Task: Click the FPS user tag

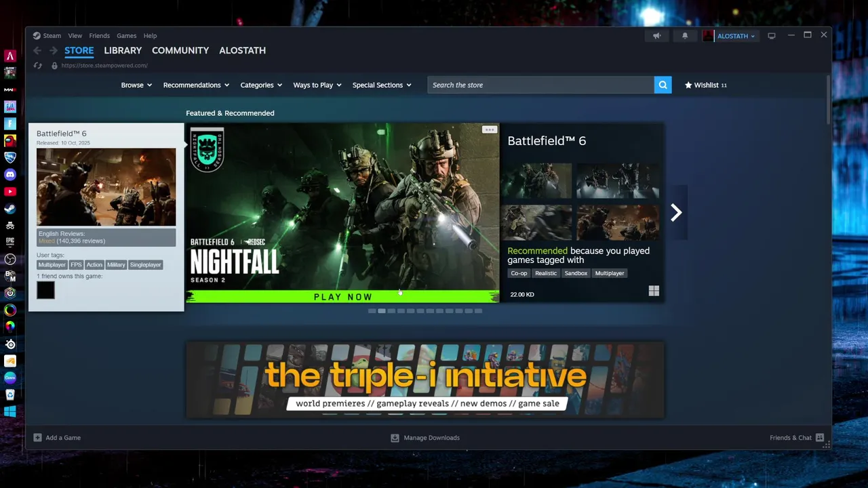Action: (x=76, y=265)
